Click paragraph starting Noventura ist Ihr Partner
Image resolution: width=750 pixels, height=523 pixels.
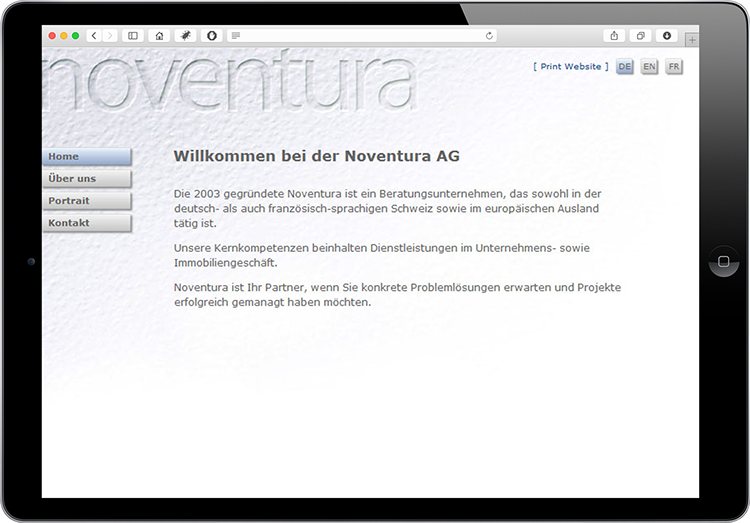coord(397,295)
